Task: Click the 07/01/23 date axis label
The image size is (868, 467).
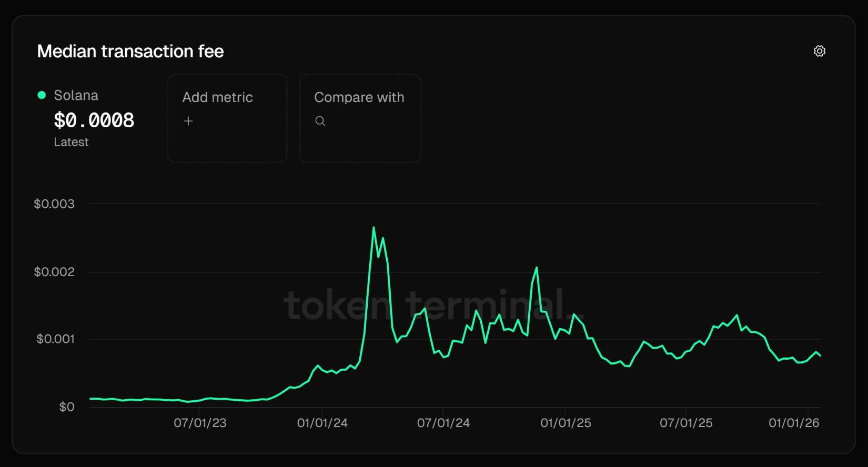Action: click(200, 423)
